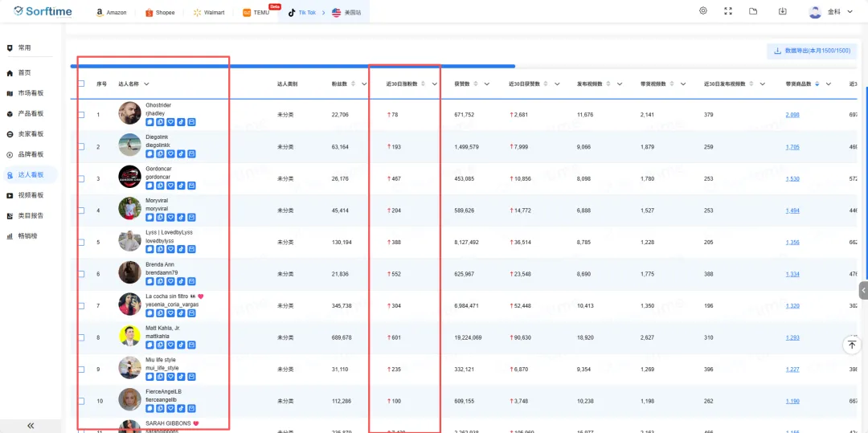
Task: Open the folder icon in top bar
Action: (753, 11)
